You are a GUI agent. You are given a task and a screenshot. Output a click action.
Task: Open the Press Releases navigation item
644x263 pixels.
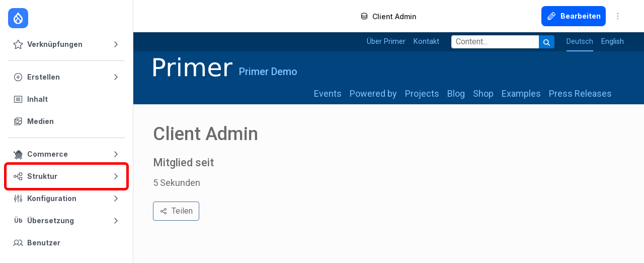(580, 94)
